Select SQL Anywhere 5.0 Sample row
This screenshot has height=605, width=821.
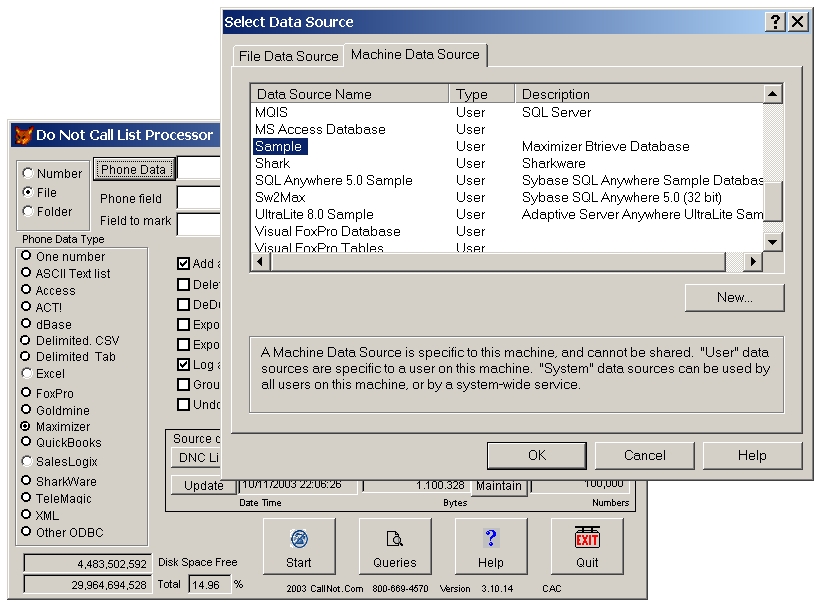507,180
